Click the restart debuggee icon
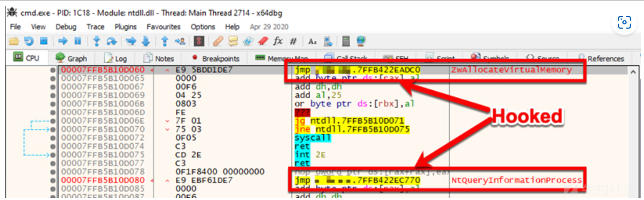This screenshot has width=644, height=200. [29, 41]
